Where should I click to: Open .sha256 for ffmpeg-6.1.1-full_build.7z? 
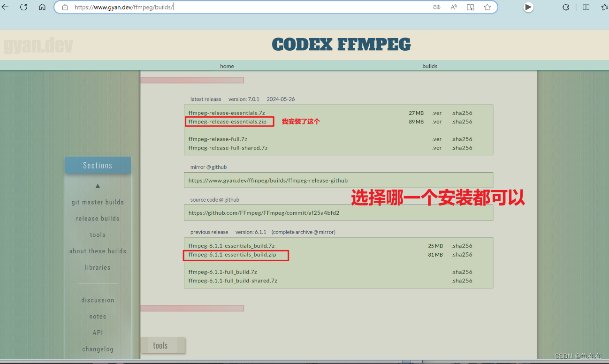point(462,272)
